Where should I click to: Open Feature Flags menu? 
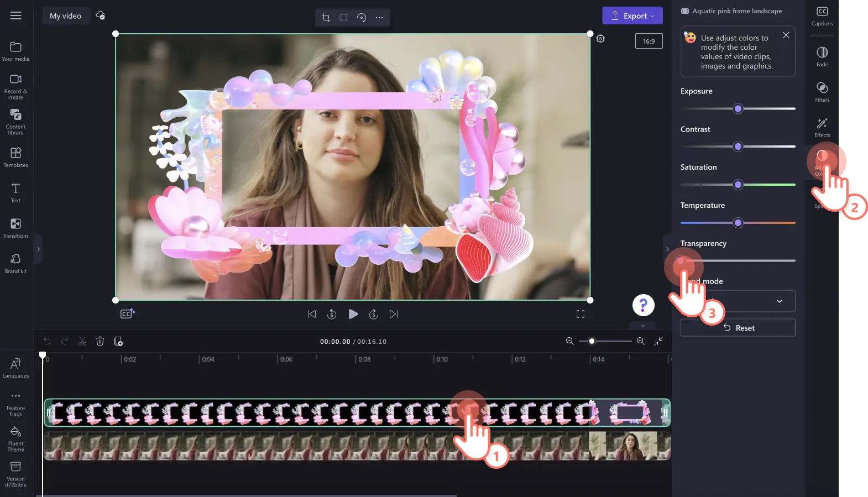click(15, 405)
